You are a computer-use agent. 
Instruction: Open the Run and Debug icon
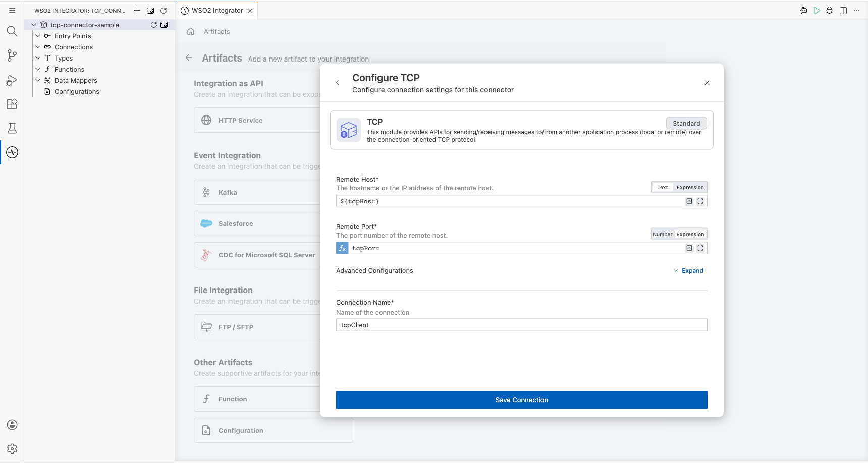pos(12,80)
